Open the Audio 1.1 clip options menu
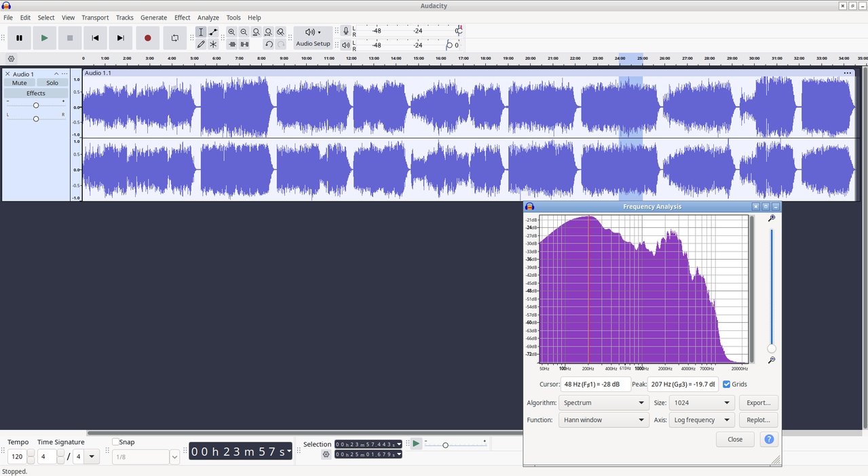The height and width of the screenshot is (476, 868). point(847,73)
